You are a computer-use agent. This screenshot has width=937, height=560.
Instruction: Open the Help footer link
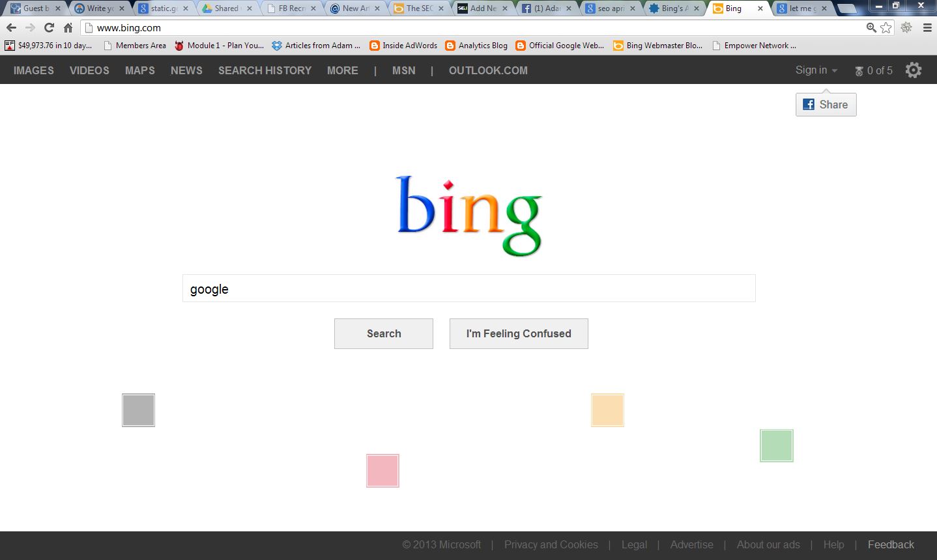[x=833, y=544]
